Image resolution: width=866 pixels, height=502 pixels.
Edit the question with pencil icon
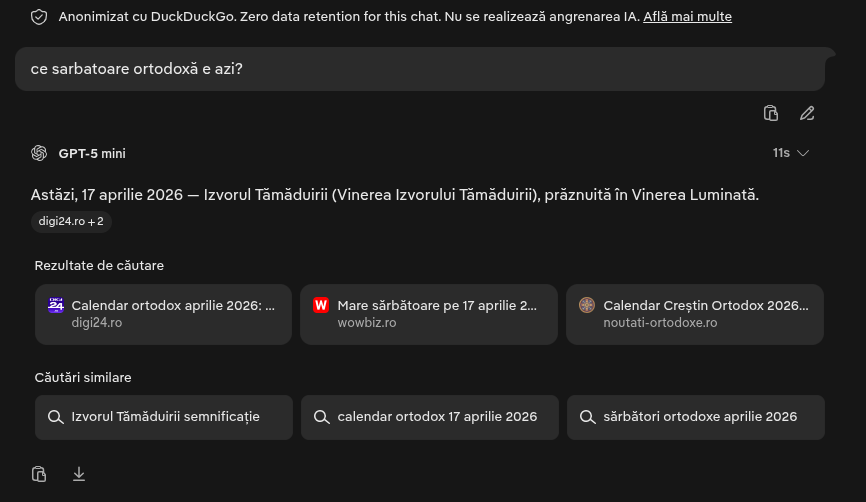point(807,113)
